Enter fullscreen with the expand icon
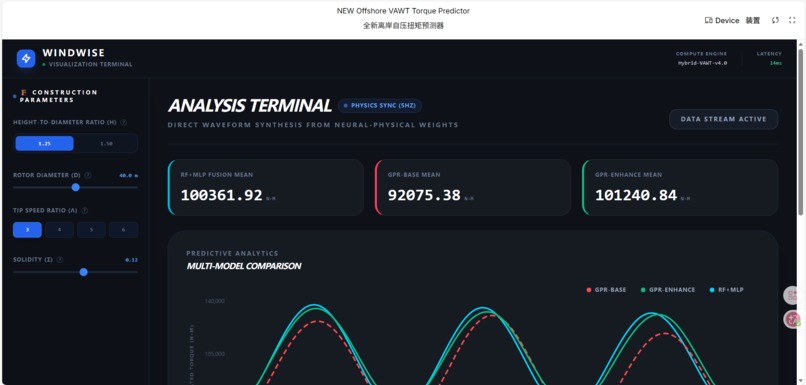This screenshot has height=385, width=806. pos(792,20)
